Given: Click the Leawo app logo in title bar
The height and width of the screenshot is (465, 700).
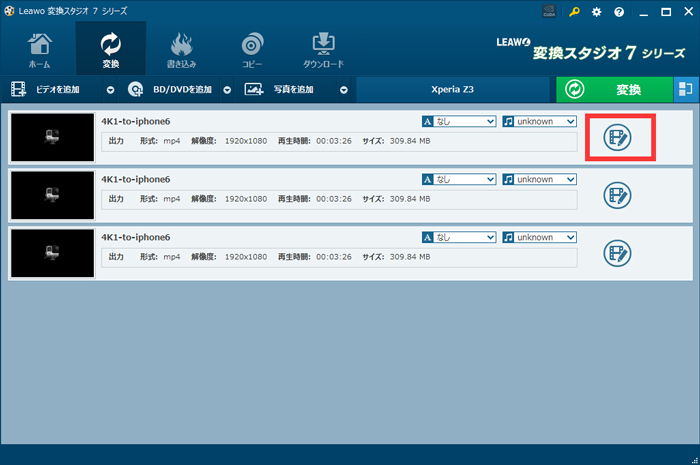Looking at the screenshot, I should 9,10.
